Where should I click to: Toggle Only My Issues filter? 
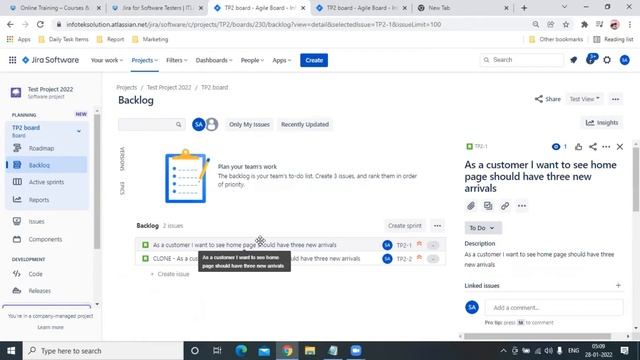[x=249, y=124]
